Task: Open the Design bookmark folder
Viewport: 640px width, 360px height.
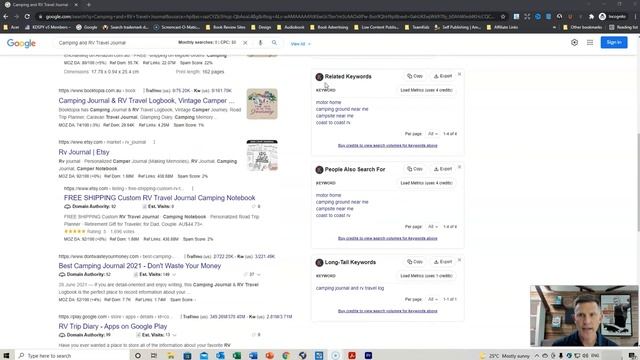Action: click(261, 27)
